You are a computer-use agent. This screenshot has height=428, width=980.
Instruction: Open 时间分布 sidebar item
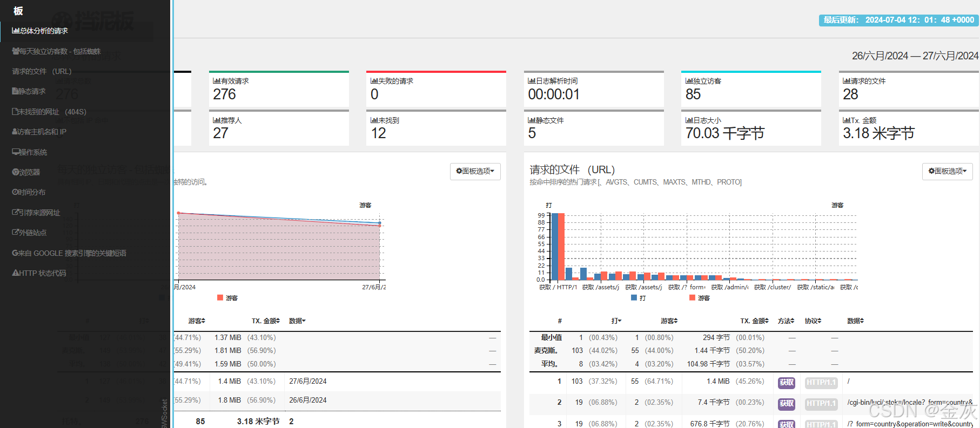[29, 192]
